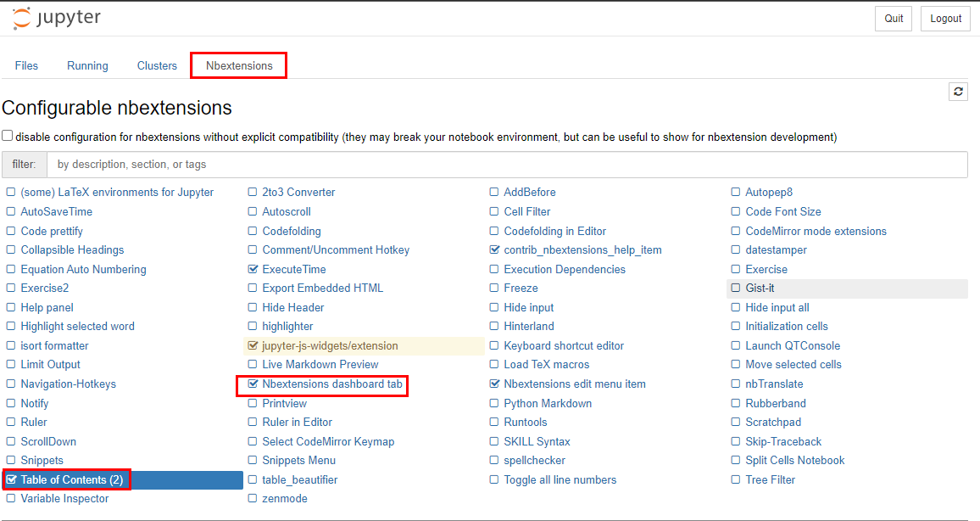Click the refresh nbextensions list icon
The width and height of the screenshot is (980, 521).
pos(958,92)
